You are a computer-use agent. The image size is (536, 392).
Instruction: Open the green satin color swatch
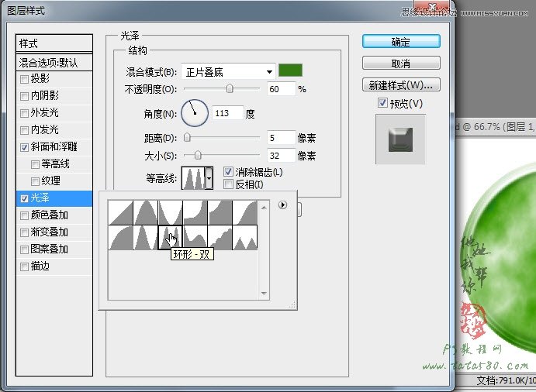tap(290, 70)
